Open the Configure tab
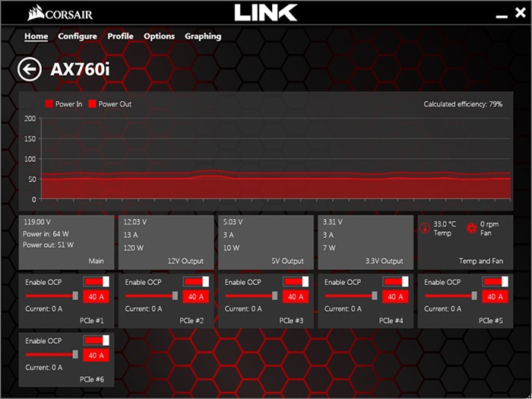The image size is (532, 399). [x=78, y=36]
